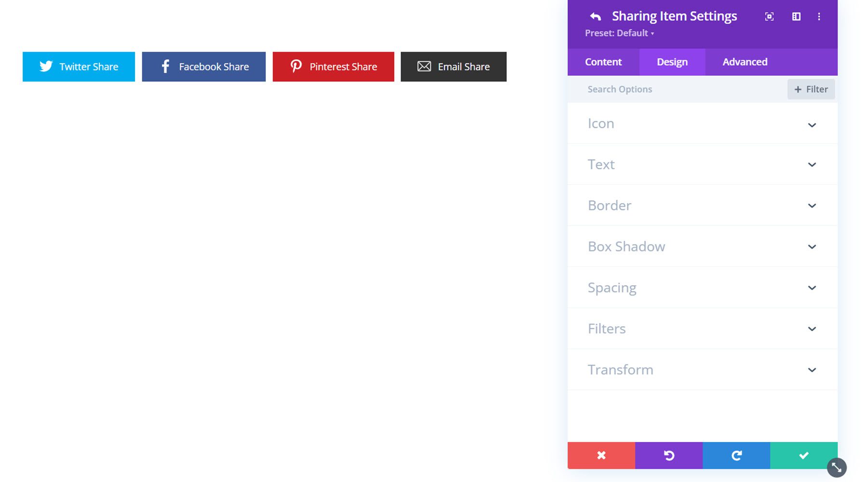Viewport: 868px width, 482px height.
Task: Expand the Icon settings section
Action: click(702, 124)
